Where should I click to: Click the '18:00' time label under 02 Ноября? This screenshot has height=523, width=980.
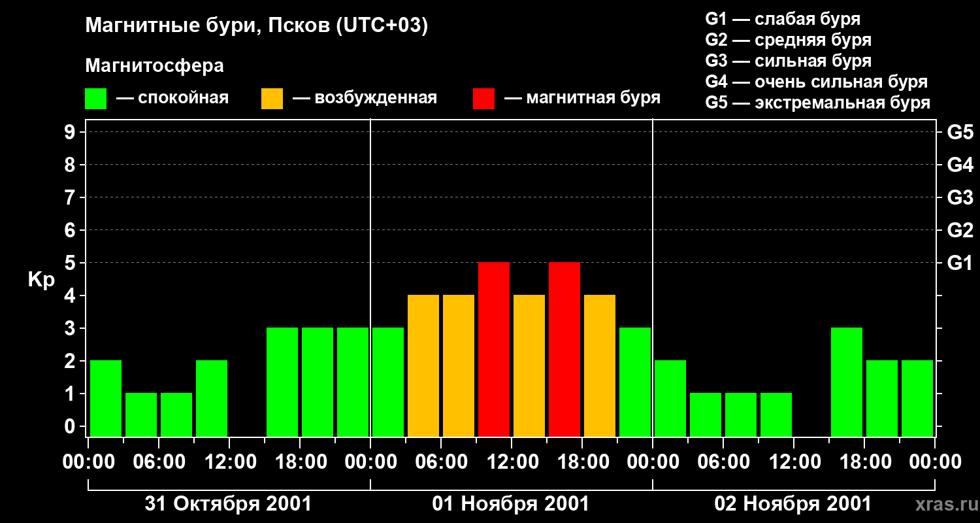pos(864,462)
